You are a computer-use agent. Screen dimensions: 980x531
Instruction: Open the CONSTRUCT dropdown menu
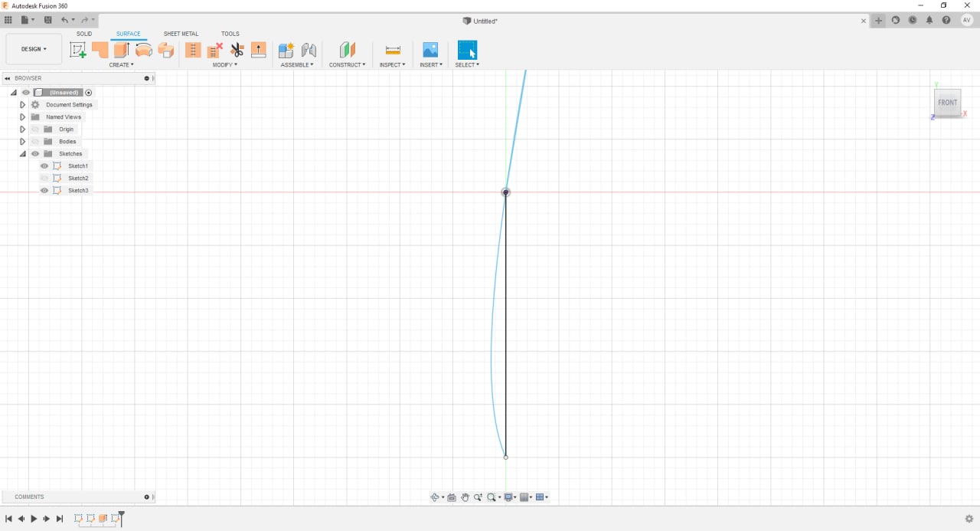348,65
